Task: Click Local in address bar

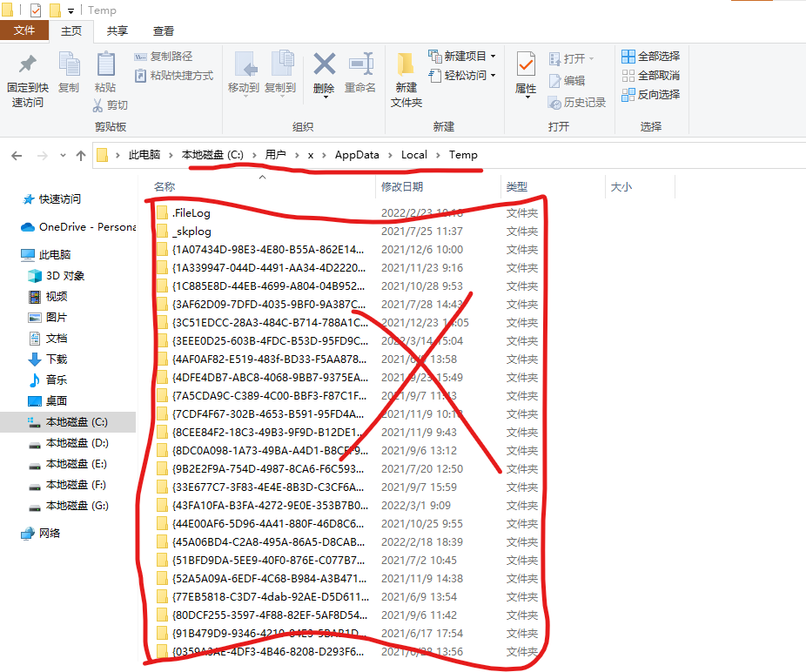Action: [414, 155]
